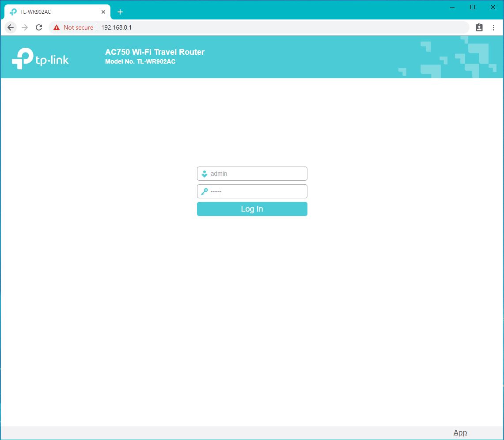504x440 pixels.
Task: Click the browser back arrow
Action: coord(11,28)
